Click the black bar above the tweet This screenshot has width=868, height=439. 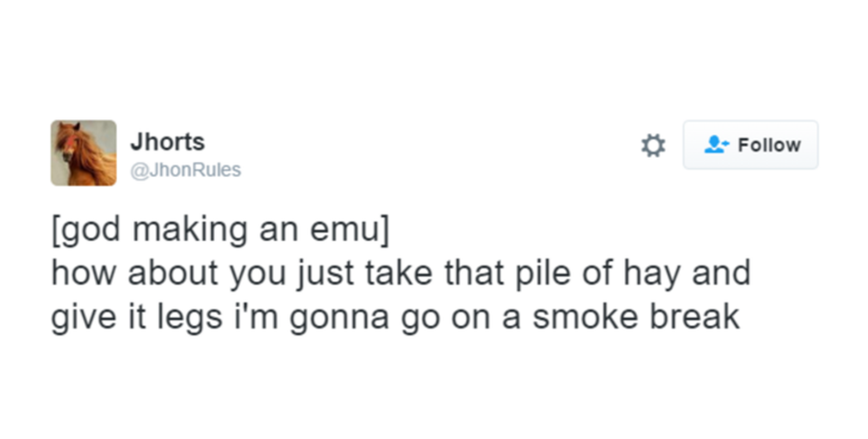(434, 43)
